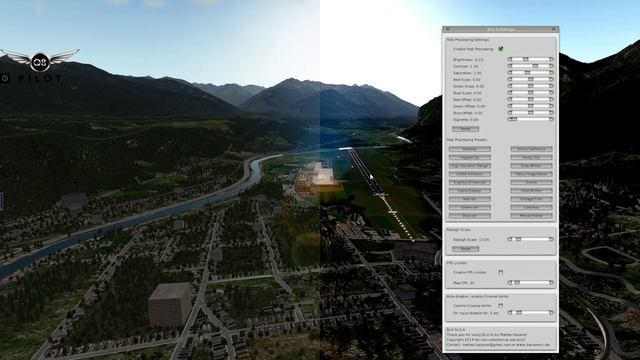Apply the Blue-ish preset

(x=470, y=216)
